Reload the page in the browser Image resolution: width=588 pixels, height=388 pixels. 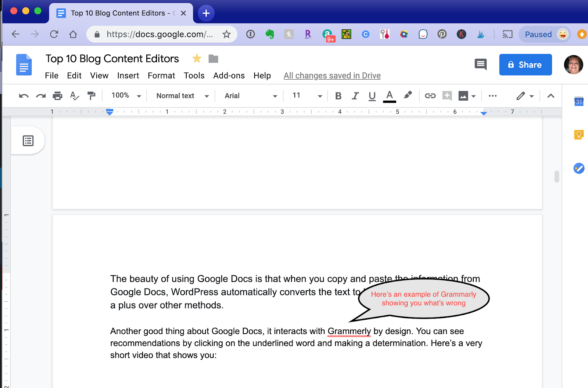[x=54, y=34]
